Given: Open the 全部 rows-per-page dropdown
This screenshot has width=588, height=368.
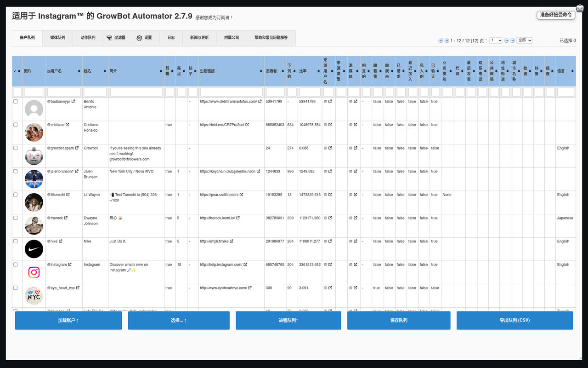Looking at the screenshot, I should pos(524,40).
